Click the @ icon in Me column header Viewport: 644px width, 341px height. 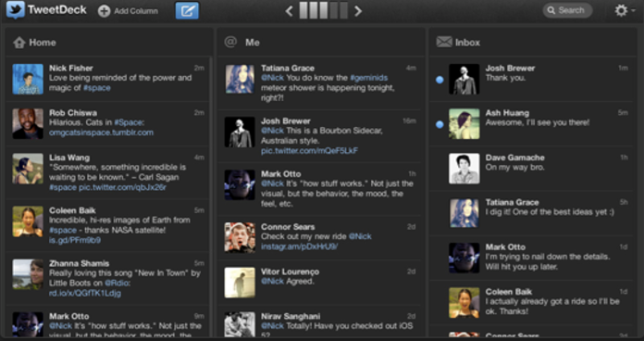point(230,42)
